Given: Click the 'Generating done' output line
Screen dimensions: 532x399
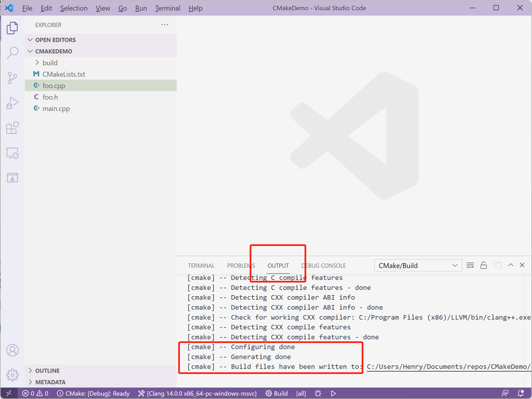Looking at the screenshot, I should 239,357.
